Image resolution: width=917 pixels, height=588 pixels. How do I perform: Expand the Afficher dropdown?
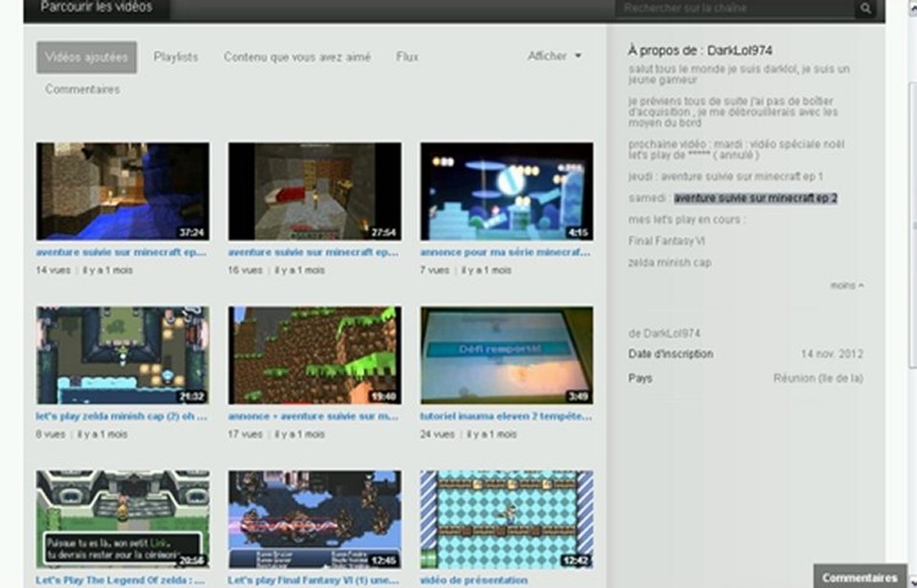click(x=554, y=56)
